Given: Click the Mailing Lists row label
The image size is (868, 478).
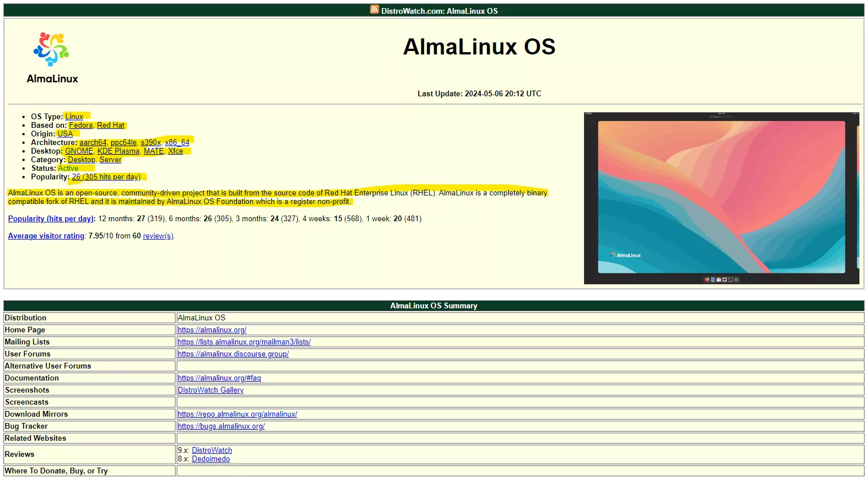Looking at the screenshot, I should (27, 342).
